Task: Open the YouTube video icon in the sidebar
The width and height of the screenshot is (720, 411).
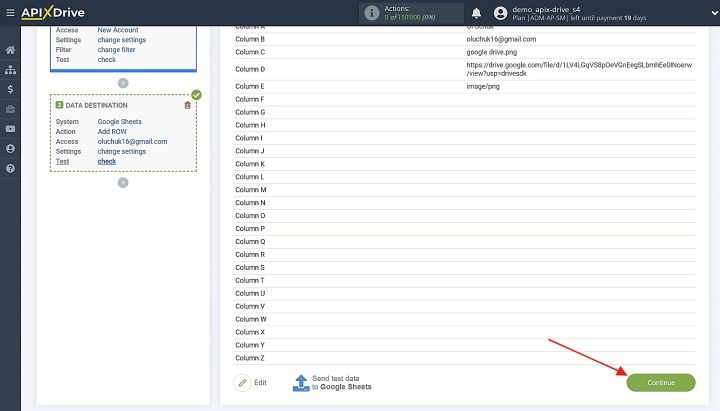Action: 10,129
